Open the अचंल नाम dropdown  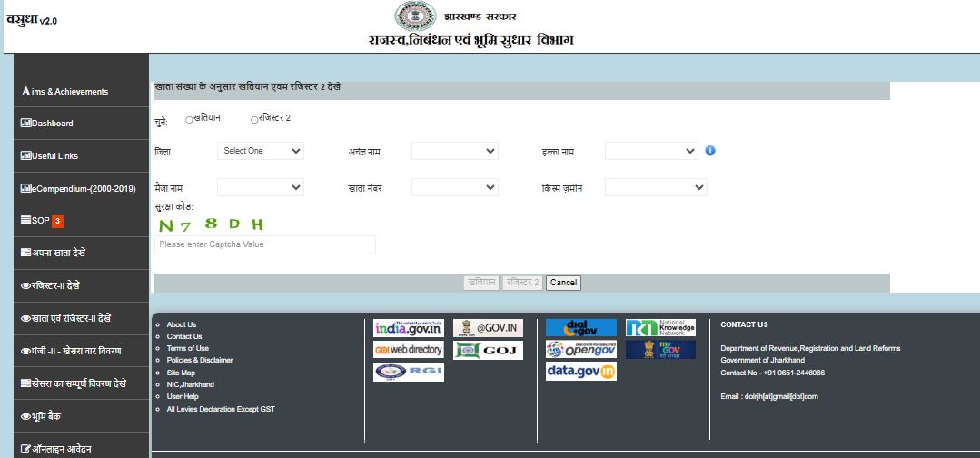point(455,151)
